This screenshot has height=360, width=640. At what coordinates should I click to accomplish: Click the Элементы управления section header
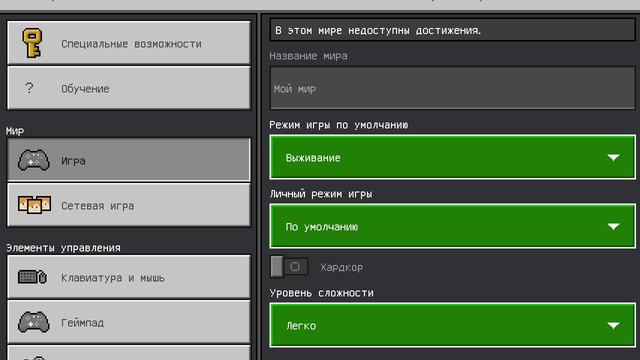click(x=63, y=248)
